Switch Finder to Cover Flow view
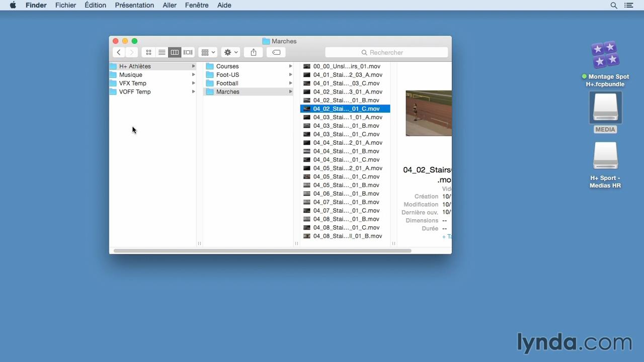 click(188, 52)
